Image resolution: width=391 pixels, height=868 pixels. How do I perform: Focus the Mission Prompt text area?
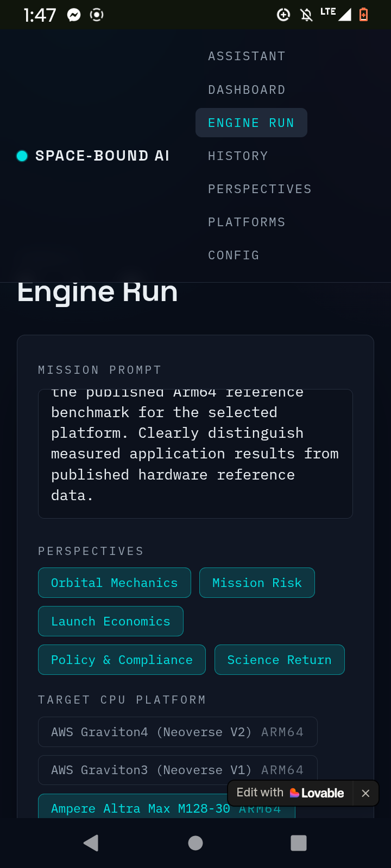[x=195, y=454]
